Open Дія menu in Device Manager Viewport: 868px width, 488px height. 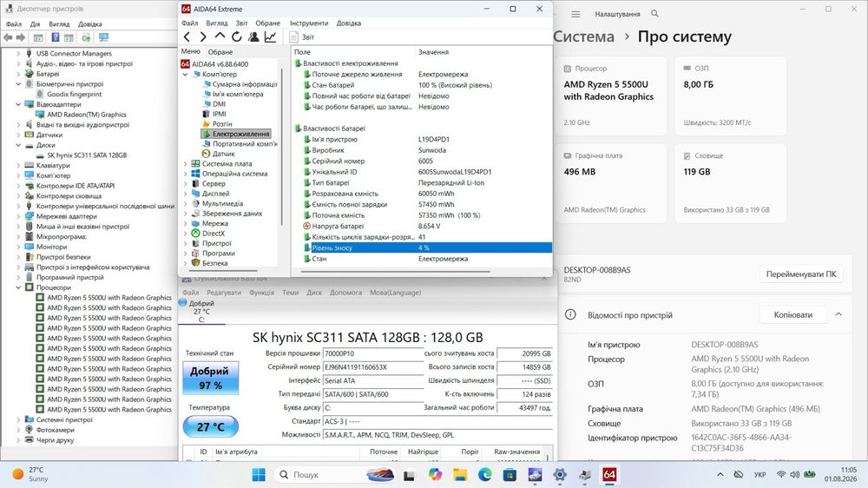(x=35, y=24)
